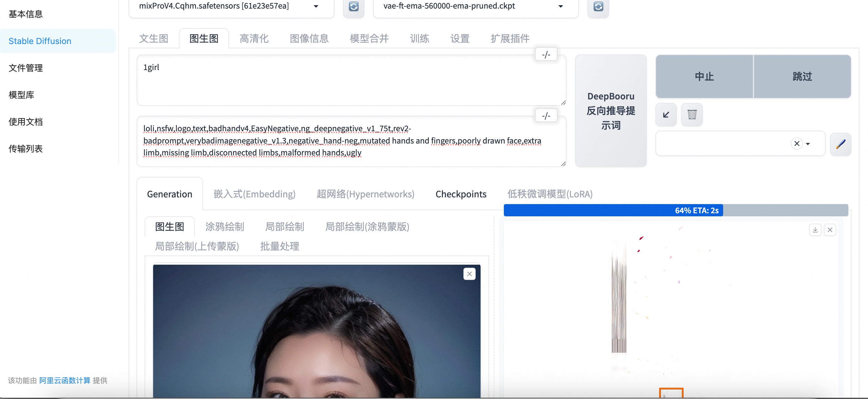868x399 pixels.
Task: Click the pen icon to edit styles
Action: [x=840, y=144]
